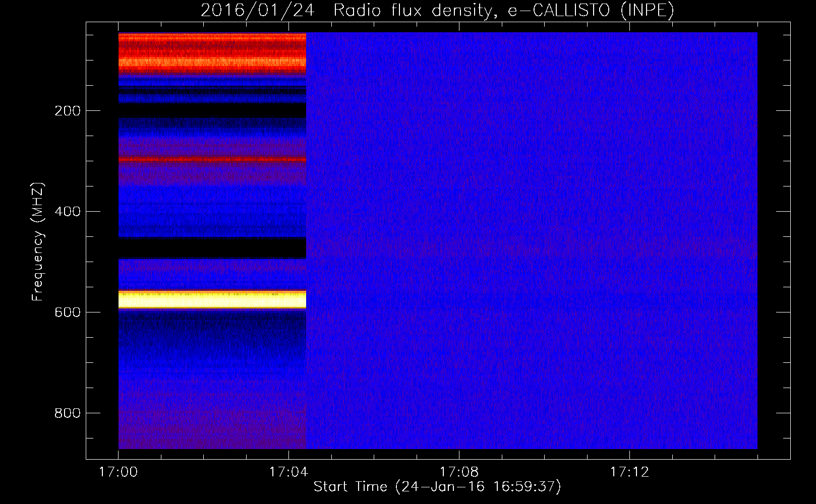The height and width of the screenshot is (504, 816).
Task: Click the "Frequency (MHZ)" axis label
Action: click(x=38, y=242)
